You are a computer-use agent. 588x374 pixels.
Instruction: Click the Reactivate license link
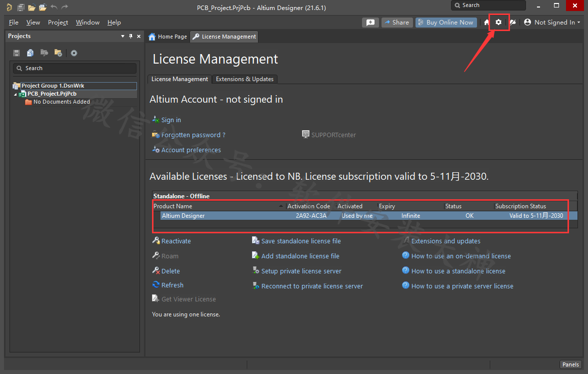(176, 241)
